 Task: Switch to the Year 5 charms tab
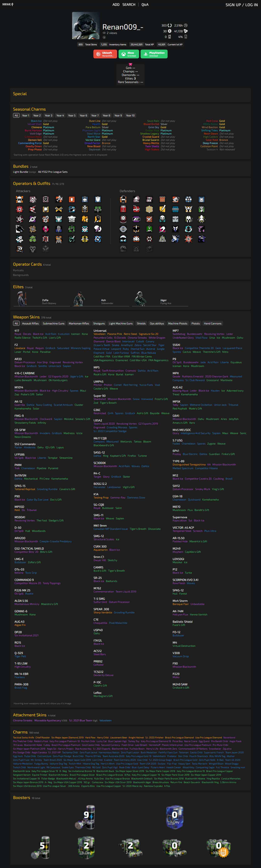point(72,116)
